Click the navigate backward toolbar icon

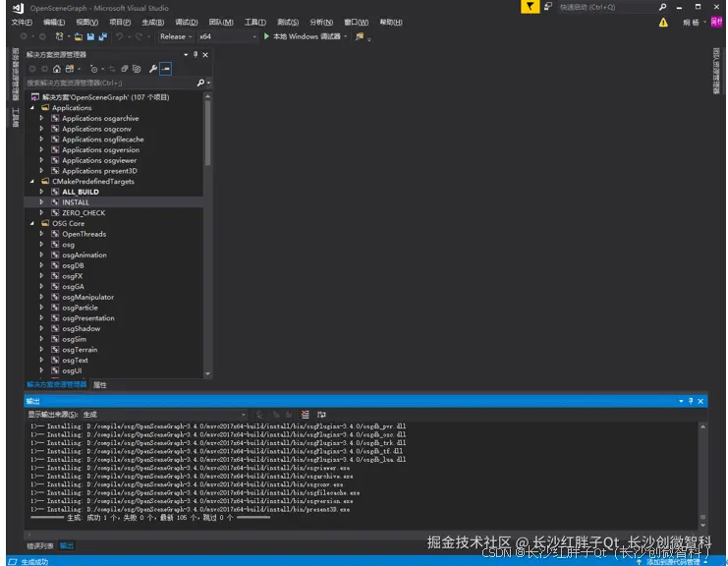click(x=24, y=36)
